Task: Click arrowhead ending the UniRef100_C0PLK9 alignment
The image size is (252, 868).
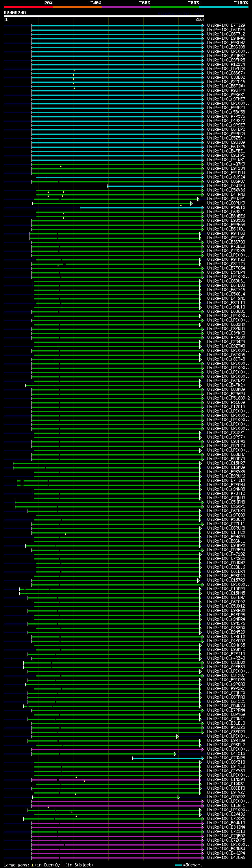Action: coord(191,203)
